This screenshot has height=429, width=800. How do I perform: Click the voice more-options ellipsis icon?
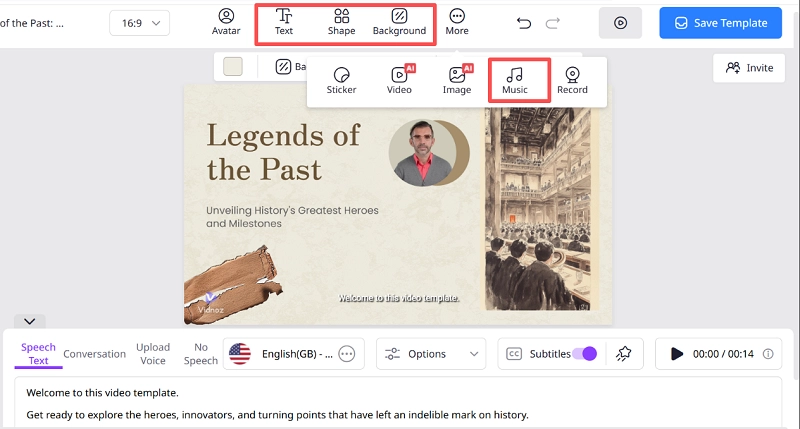click(346, 354)
